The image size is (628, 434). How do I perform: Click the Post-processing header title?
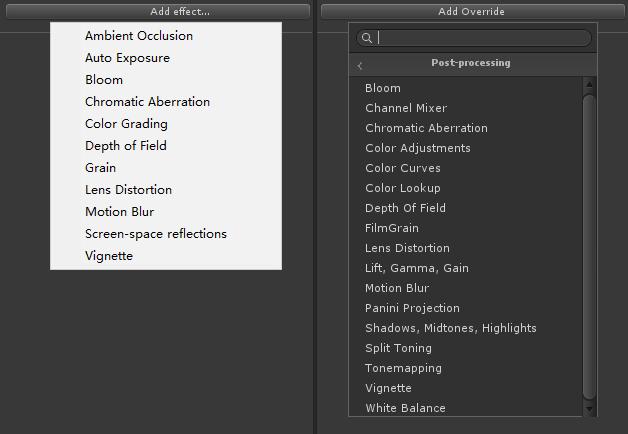[470, 63]
